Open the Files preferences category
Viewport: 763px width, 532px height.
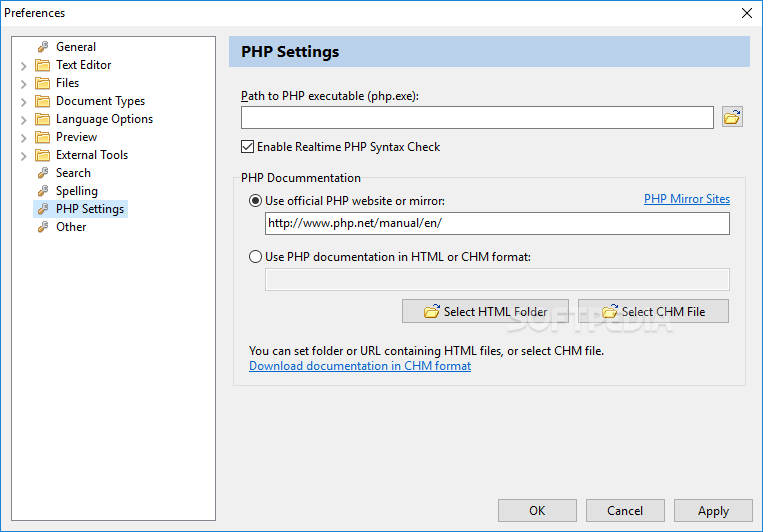point(67,83)
